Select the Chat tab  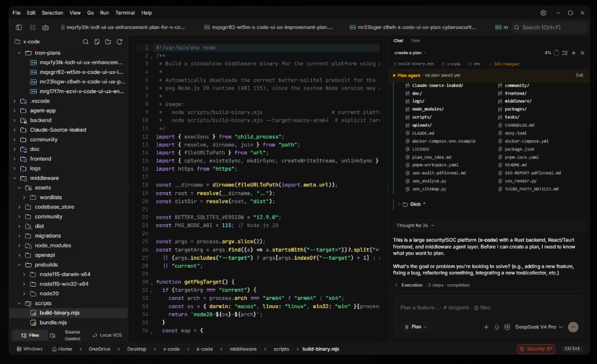(x=398, y=41)
